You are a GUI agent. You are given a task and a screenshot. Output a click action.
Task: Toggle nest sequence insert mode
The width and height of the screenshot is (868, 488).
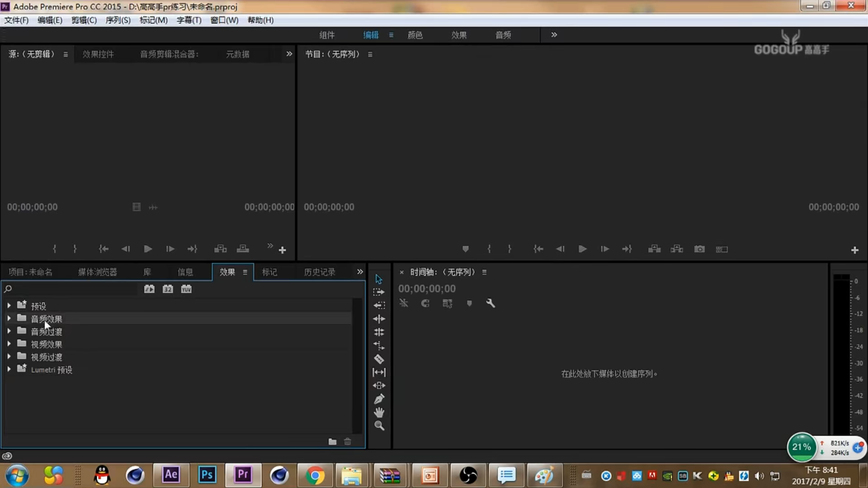[x=403, y=303]
